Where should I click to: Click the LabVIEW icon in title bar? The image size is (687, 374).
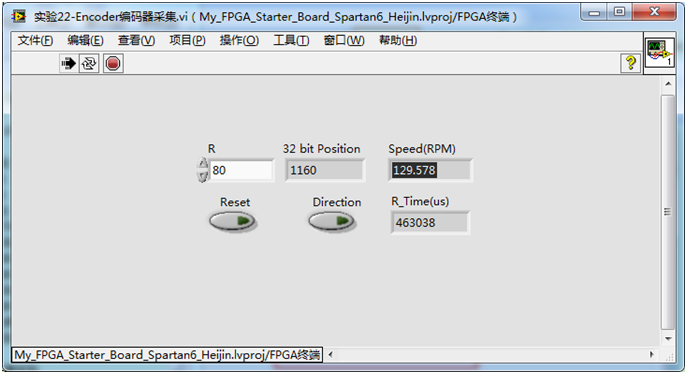point(19,16)
